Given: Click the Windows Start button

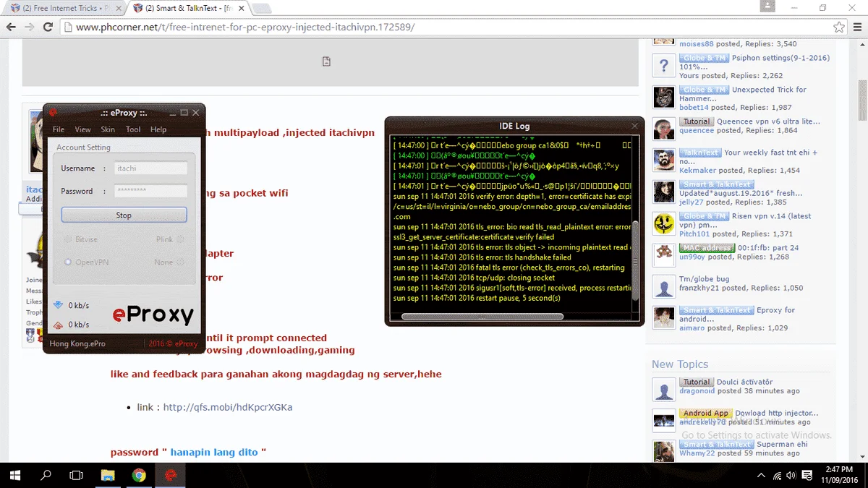Looking at the screenshot, I should click(14, 475).
